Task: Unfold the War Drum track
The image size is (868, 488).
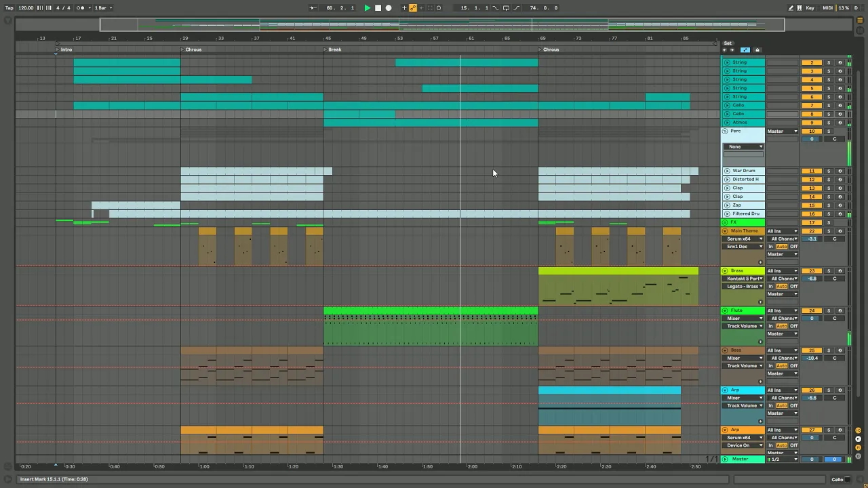Action: pos(727,171)
